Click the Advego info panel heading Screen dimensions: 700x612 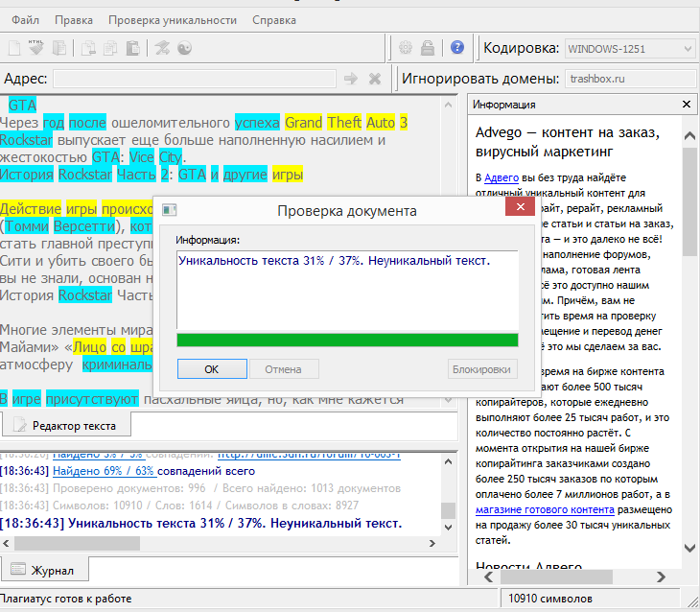(568, 142)
